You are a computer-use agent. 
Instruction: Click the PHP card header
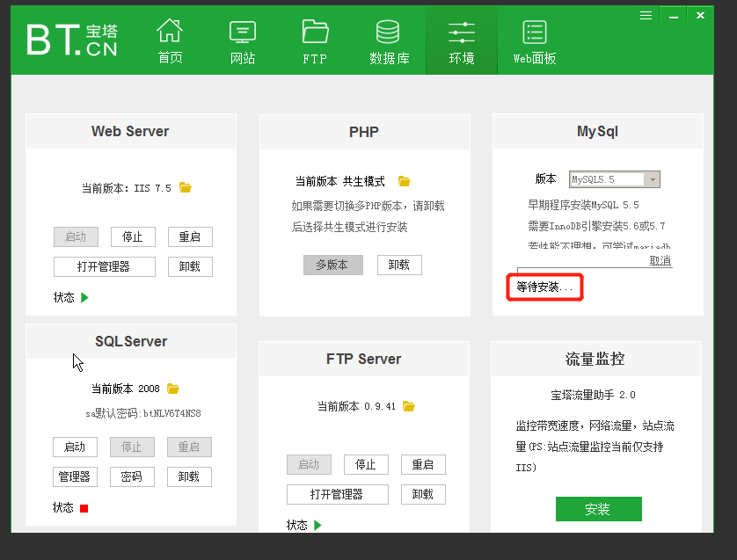pyautogui.click(x=364, y=132)
